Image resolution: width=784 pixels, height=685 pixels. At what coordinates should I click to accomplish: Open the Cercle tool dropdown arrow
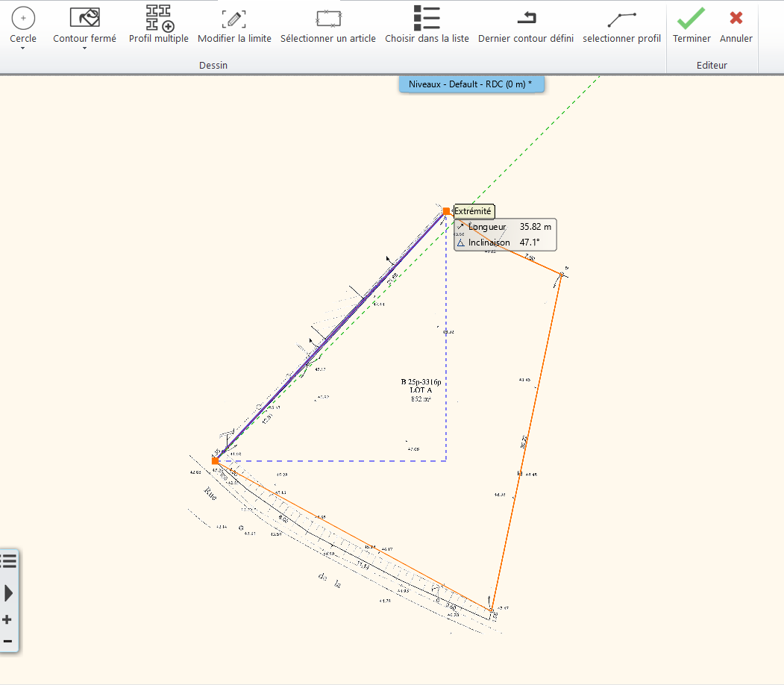[x=22, y=49]
